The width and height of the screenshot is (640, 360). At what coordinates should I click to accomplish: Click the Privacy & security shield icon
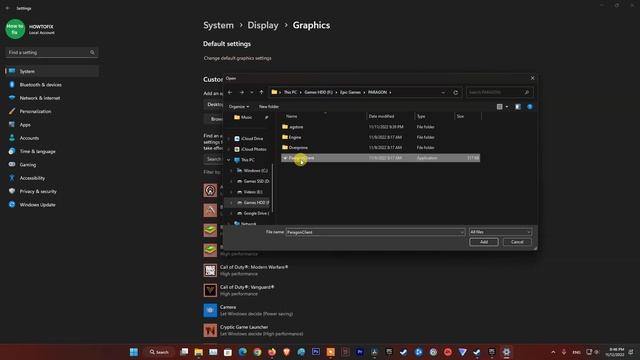12,191
